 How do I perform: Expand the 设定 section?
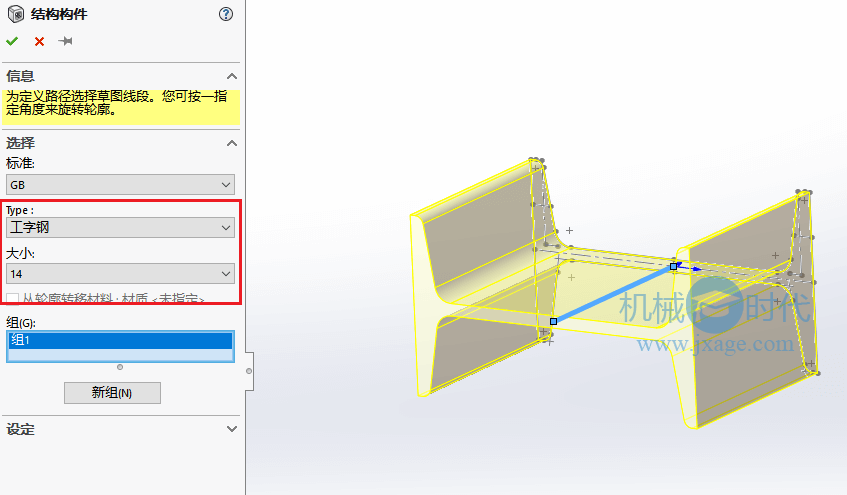point(232,429)
